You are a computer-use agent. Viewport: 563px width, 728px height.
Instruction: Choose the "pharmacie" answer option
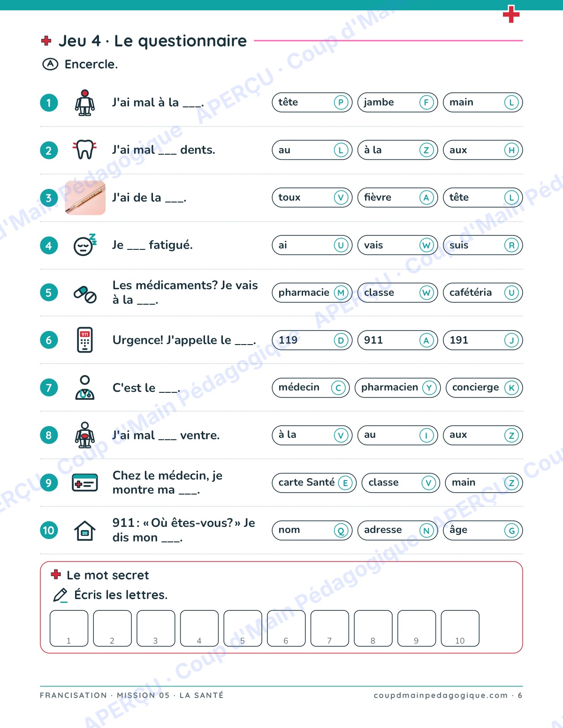pos(312,293)
